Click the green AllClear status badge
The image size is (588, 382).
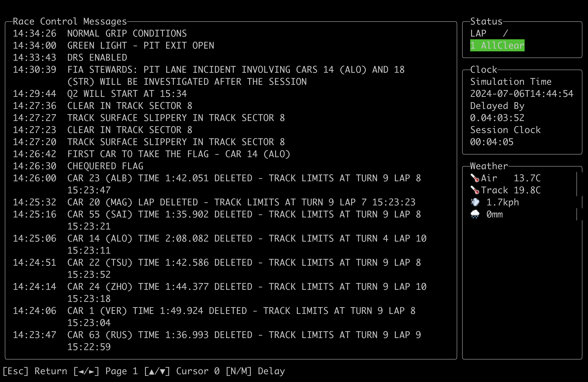497,46
